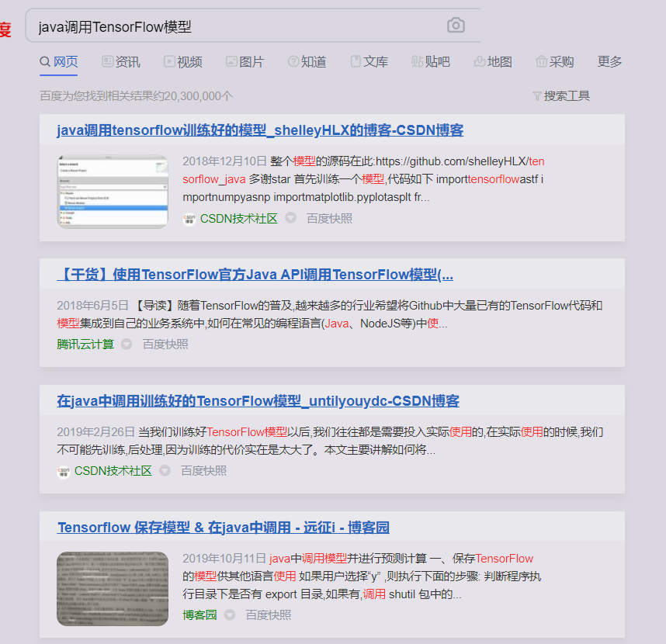This screenshot has height=644, width=666.
Task: Expand dropdown arrow beside 博客园
Action: [x=230, y=615]
